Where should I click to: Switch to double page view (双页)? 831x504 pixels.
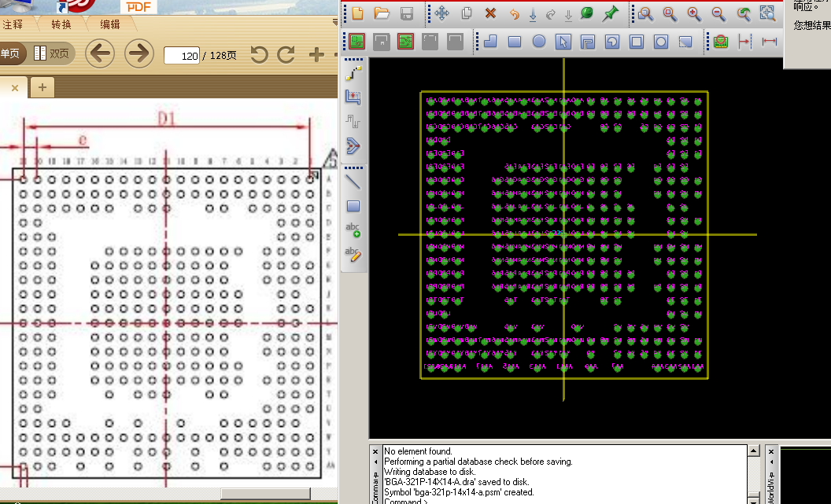pos(52,54)
